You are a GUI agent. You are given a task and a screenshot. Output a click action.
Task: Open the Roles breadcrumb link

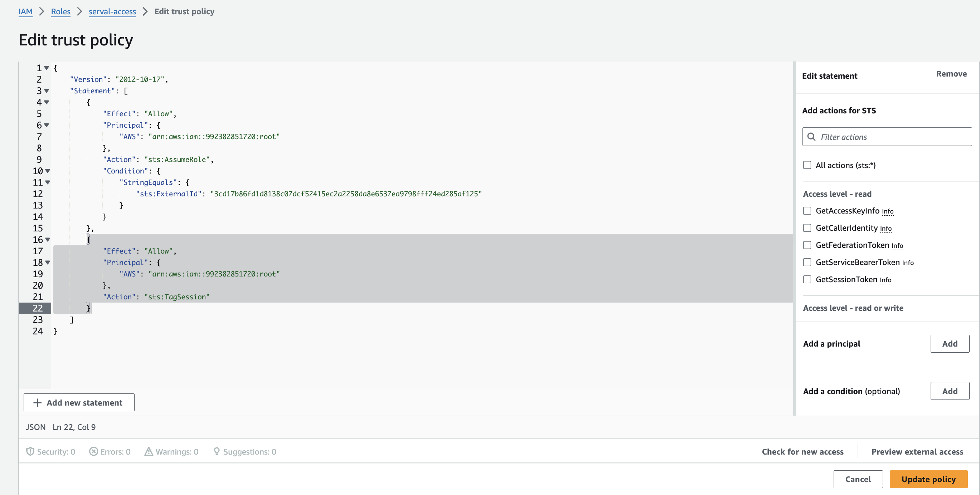pos(60,11)
